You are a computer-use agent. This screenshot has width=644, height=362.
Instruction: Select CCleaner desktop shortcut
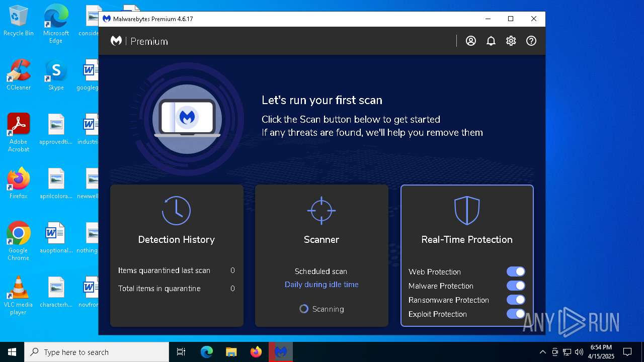tap(19, 75)
